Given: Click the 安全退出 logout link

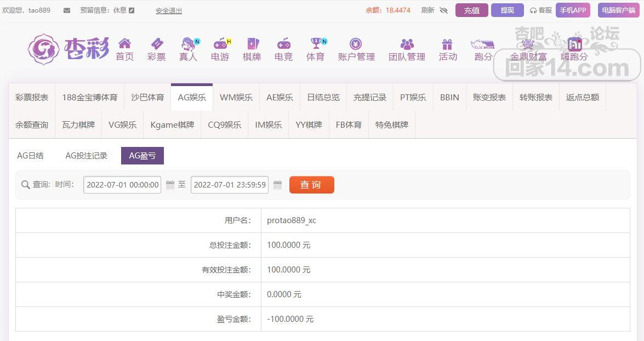Looking at the screenshot, I should [169, 11].
